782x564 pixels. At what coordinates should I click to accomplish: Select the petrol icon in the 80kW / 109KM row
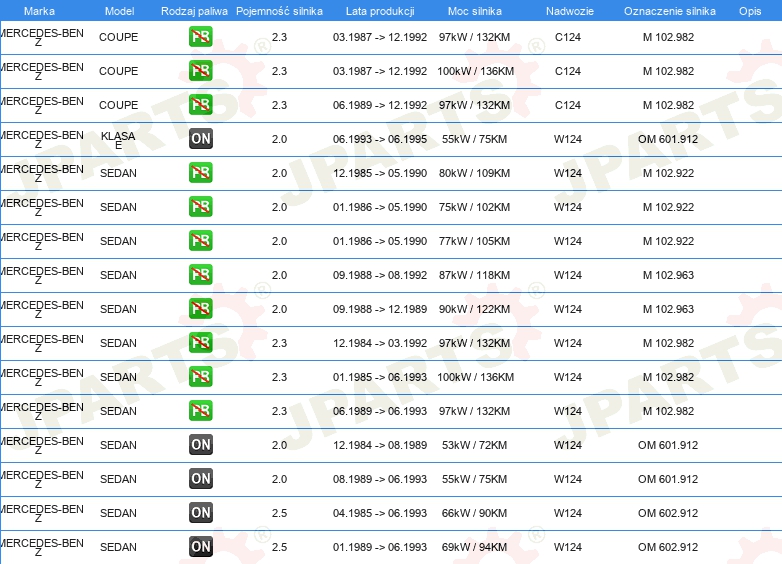tap(200, 173)
